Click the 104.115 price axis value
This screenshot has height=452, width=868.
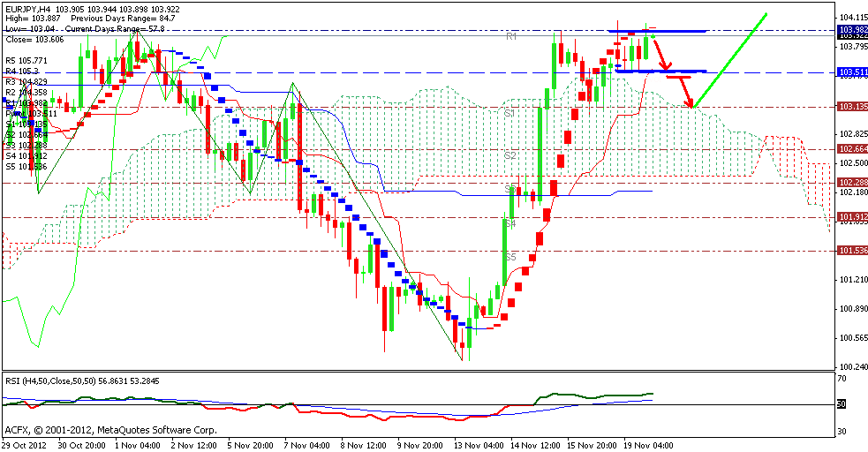pos(853,17)
